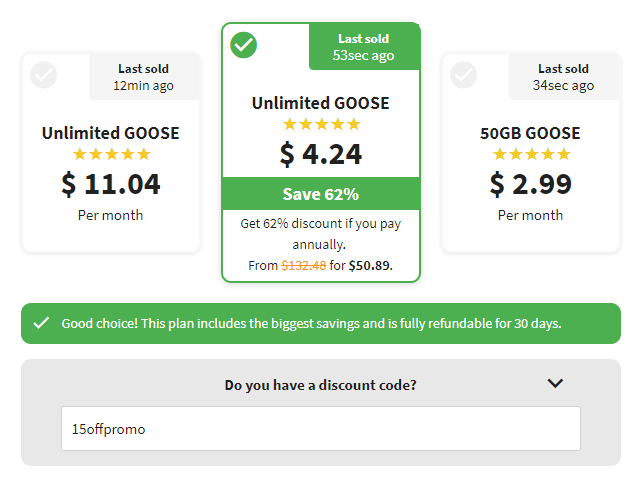This screenshot has height=477, width=633.
Task: Click the Last sold 34sec ago badge
Action: click(564, 77)
